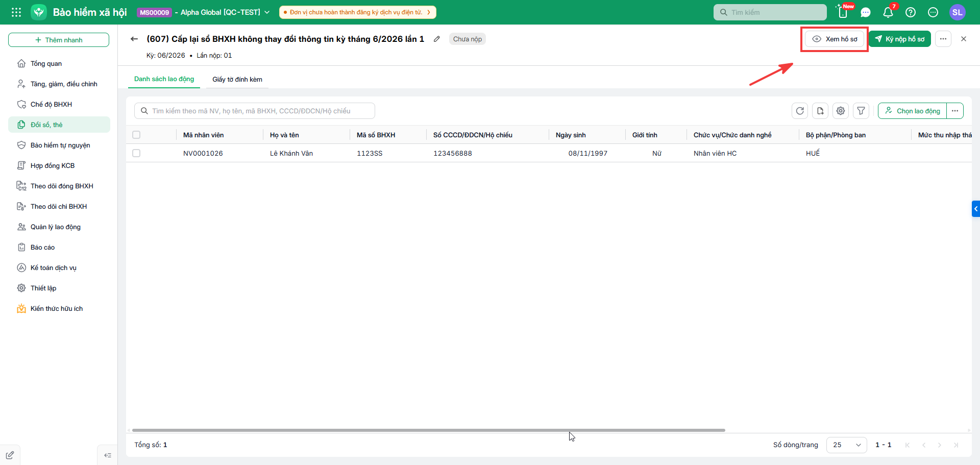Open table column settings gear

841,111
